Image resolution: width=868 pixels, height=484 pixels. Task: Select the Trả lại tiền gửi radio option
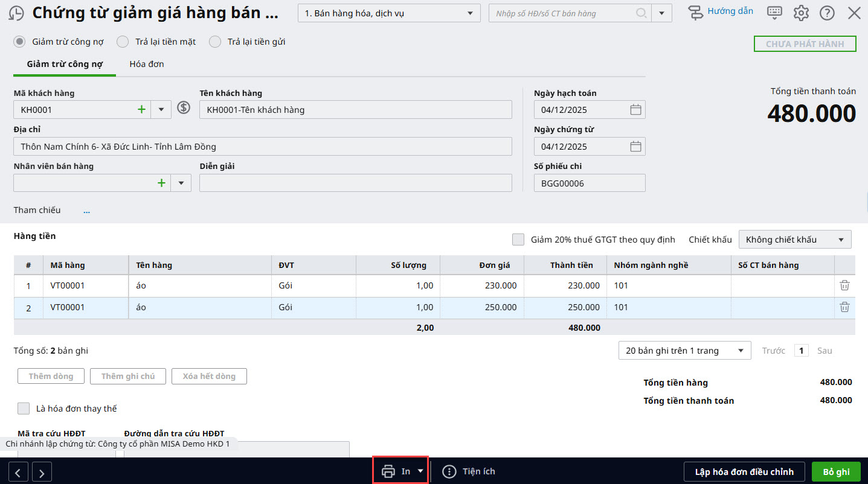coord(215,42)
